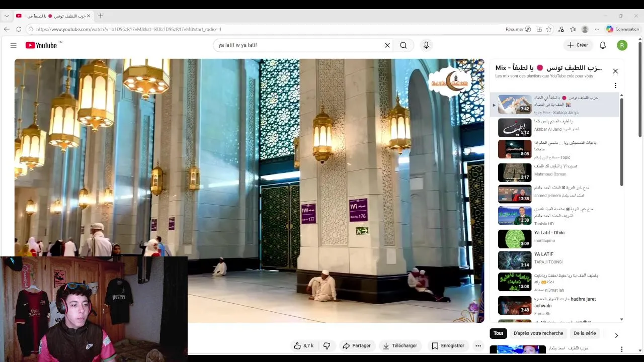644x362 pixels.
Task: Add this page to favorites star
Action: (x=549, y=29)
